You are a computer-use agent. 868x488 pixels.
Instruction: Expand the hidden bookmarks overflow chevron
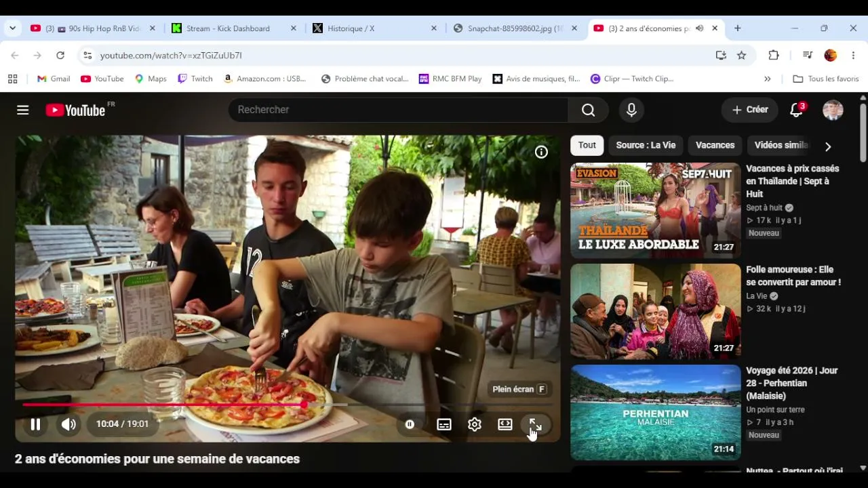tap(768, 79)
